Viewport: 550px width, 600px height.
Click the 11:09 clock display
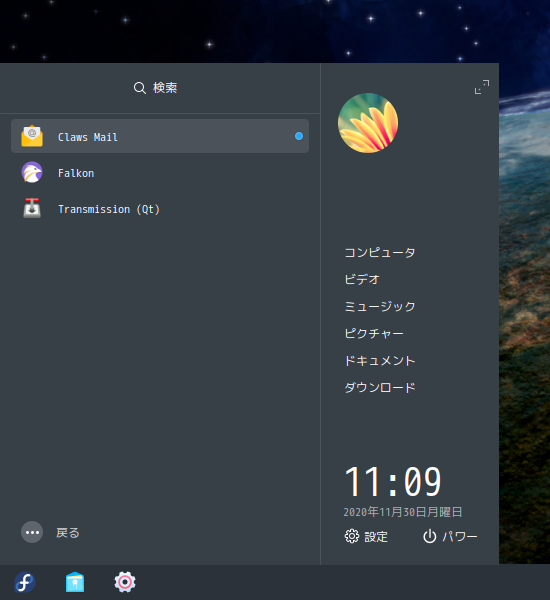pyautogui.click(x=393, y=481)
